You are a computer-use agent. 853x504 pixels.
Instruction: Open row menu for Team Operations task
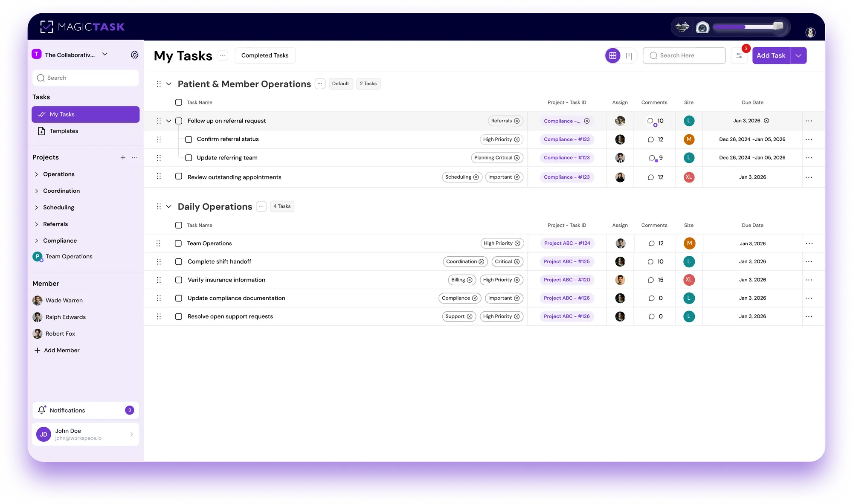point(809,243)
